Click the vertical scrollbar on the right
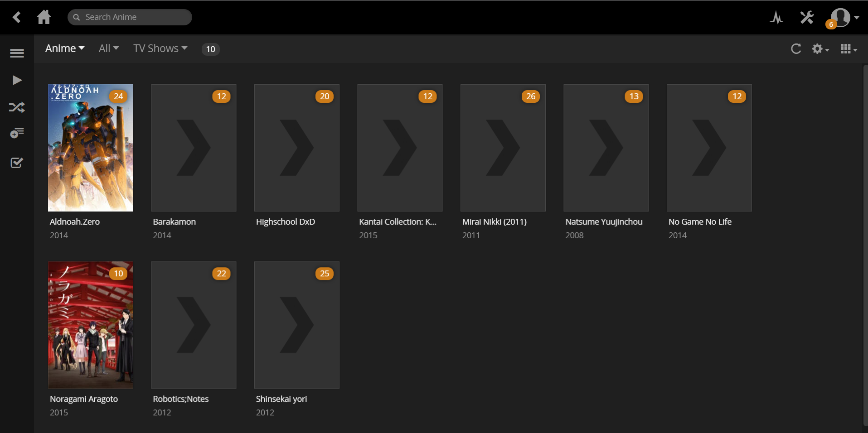The width and height of the screenshot is (868, 433). click(865, 245)
